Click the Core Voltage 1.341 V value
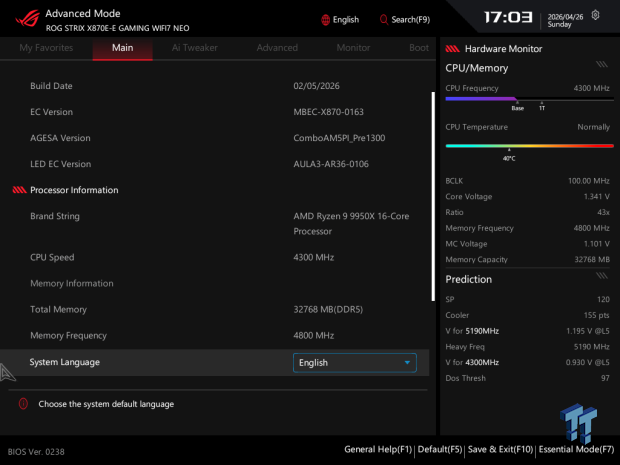 point(597,197)
